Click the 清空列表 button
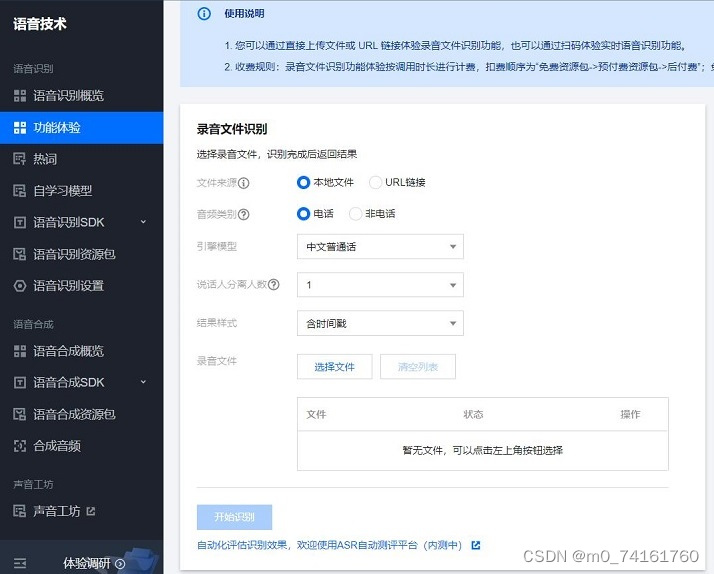The image size is (714, 574). [418, 367]
